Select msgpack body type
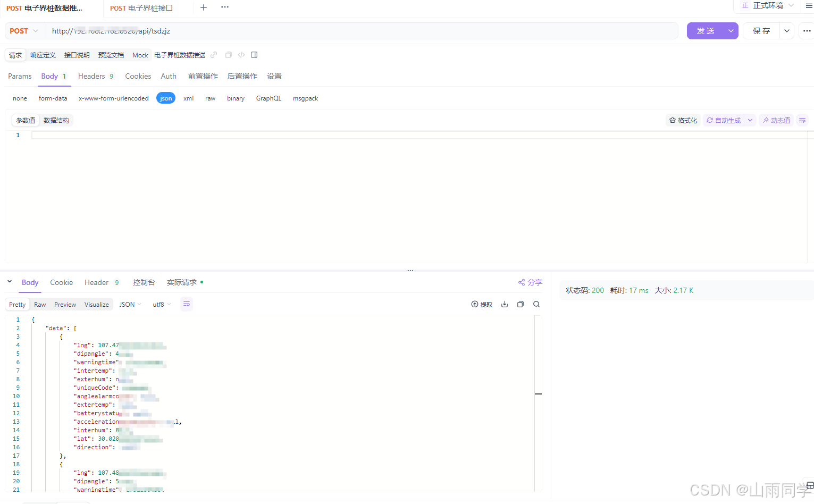The image size is (814, 504). pos(305,98)
